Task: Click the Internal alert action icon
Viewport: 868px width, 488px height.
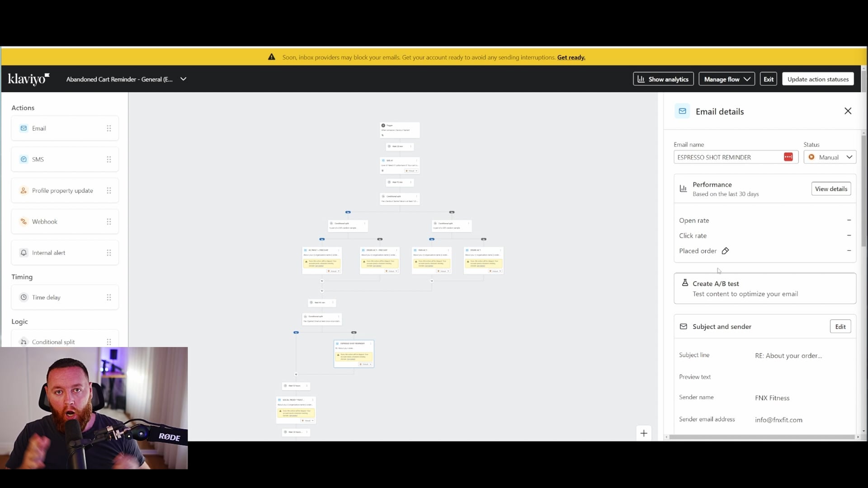Action: (23, 252)
